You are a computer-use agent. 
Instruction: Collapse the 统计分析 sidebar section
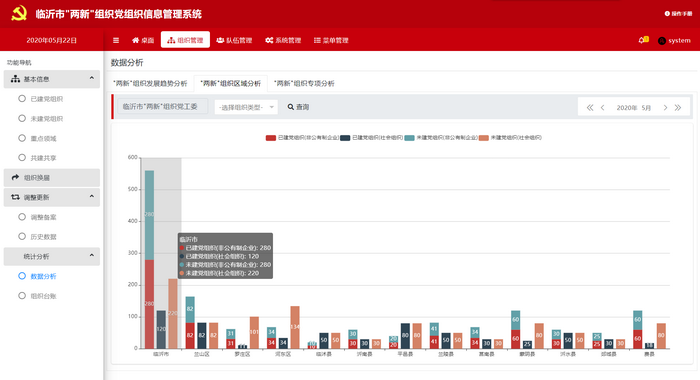click(x=52, y=256)
